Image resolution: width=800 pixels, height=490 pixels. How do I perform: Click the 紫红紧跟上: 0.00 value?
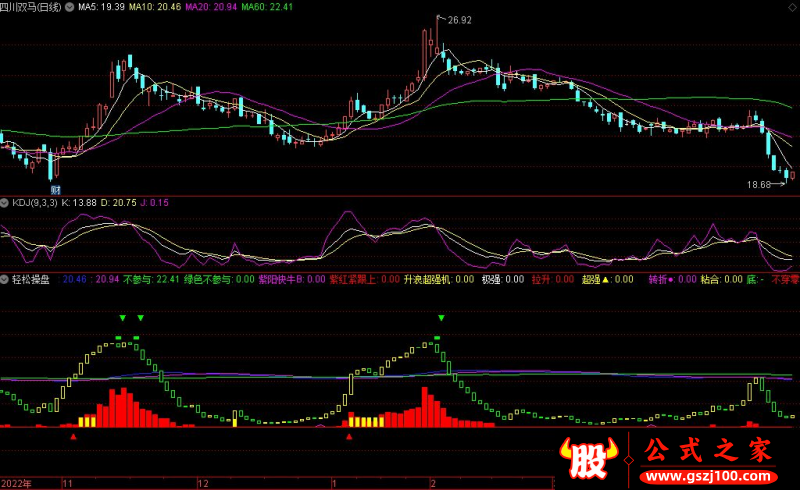(364, 279)
